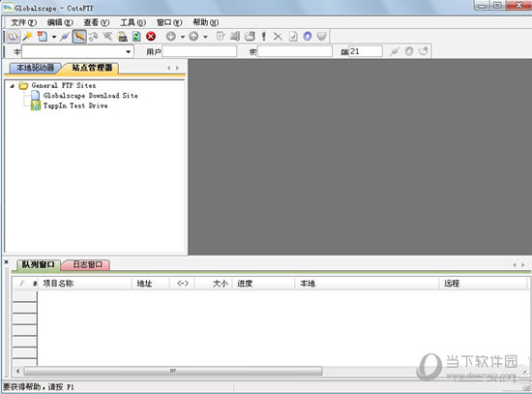Click the last icon on the quick connect bar
Viewport: 532px width, 394px height.
[424, 51]
